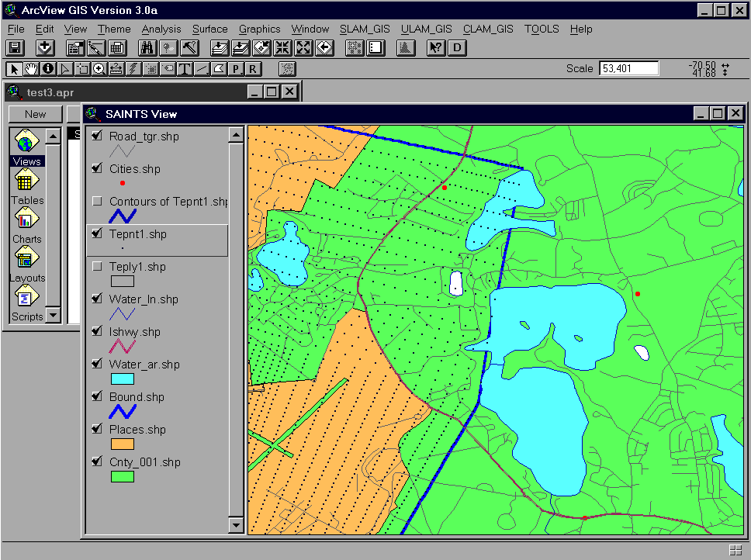Click the Zoom In inward-arrows button
Screen dimensions: 751x560
point(283,47)
